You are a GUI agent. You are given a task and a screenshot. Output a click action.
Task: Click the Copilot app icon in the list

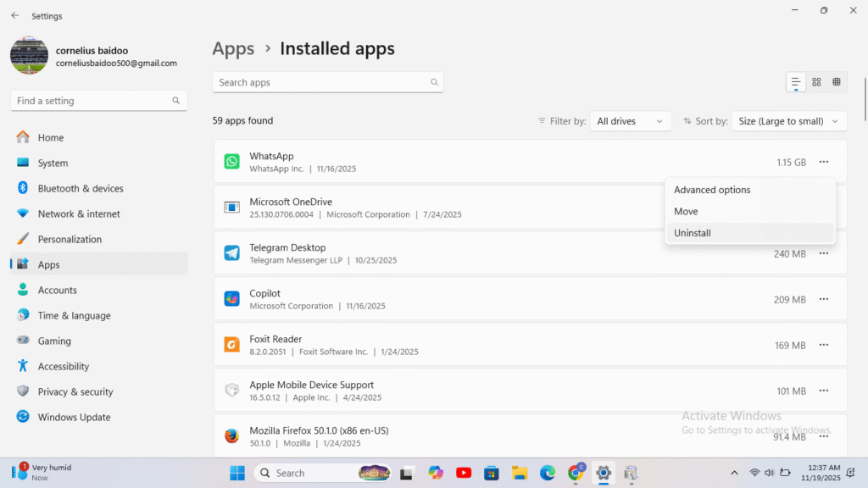(x=231, y=299)
